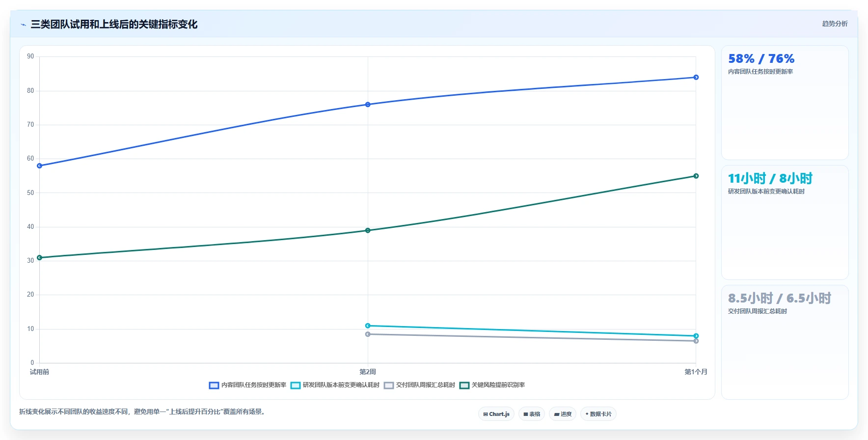Screen dimensions: 868x440
Task: Click legend label 研发团队版本前变更确认耗时
Action: (341, 385)
